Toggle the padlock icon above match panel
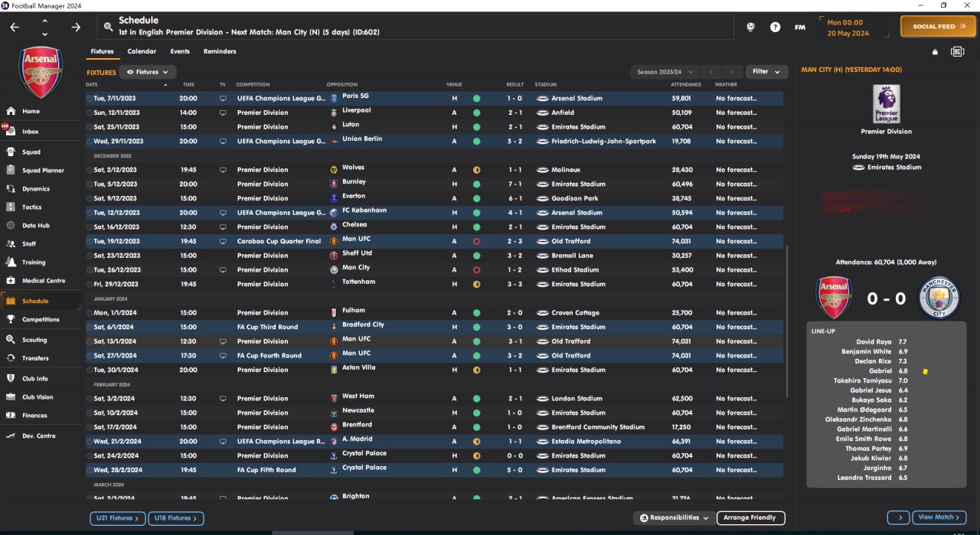This screenshot has width=980, height=535. (935, 52)
